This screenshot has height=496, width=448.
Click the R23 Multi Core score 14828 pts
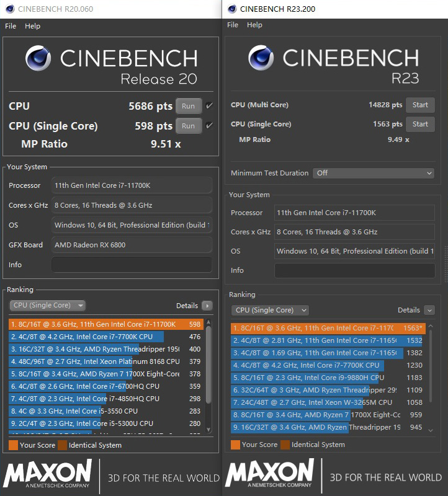coord(385,105)
